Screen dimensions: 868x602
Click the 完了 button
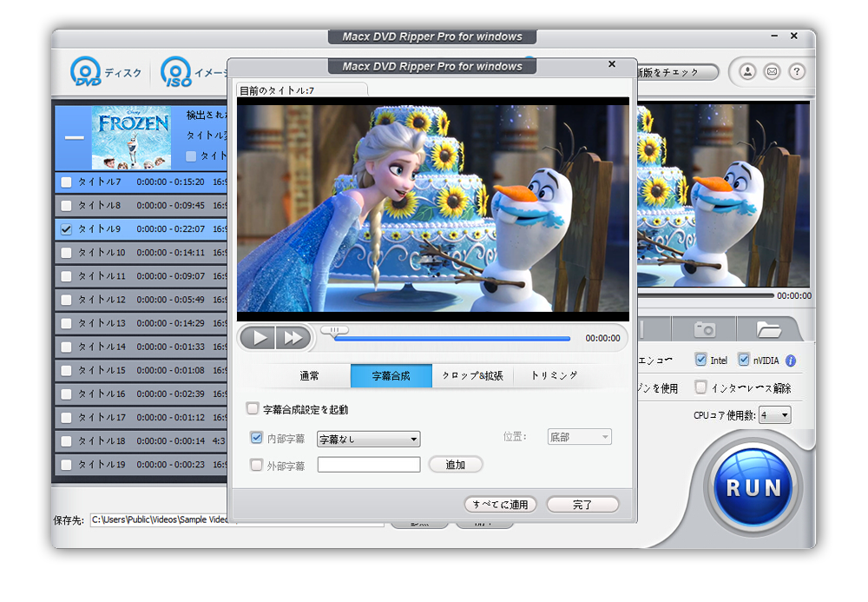pyautogui.click(x=582, y=505)
